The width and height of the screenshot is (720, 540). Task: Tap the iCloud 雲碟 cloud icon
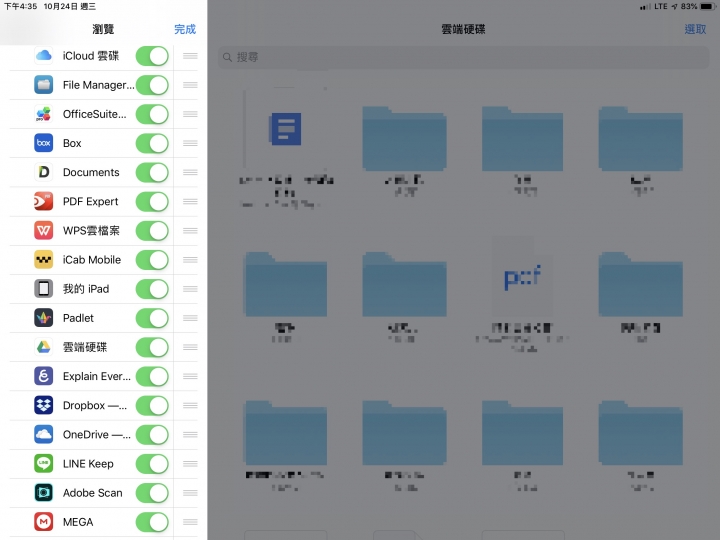click(44, 56)
